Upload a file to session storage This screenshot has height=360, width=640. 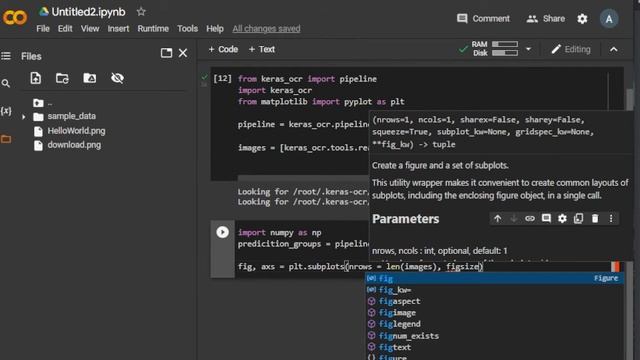pyautogui.click(x=36, y=78)
